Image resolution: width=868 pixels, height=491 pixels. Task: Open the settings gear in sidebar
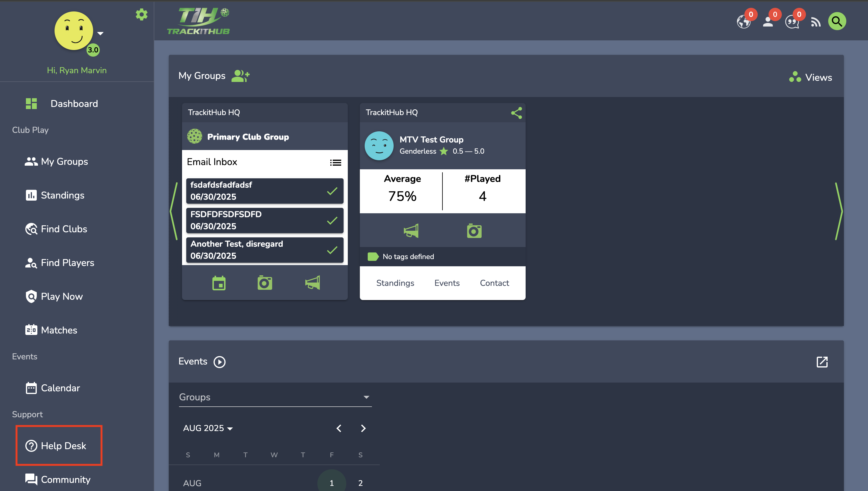click(141, 14)
